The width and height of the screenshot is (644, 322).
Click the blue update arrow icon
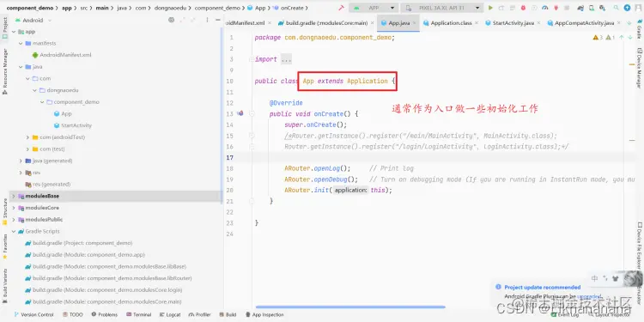(x=627, y=8)
